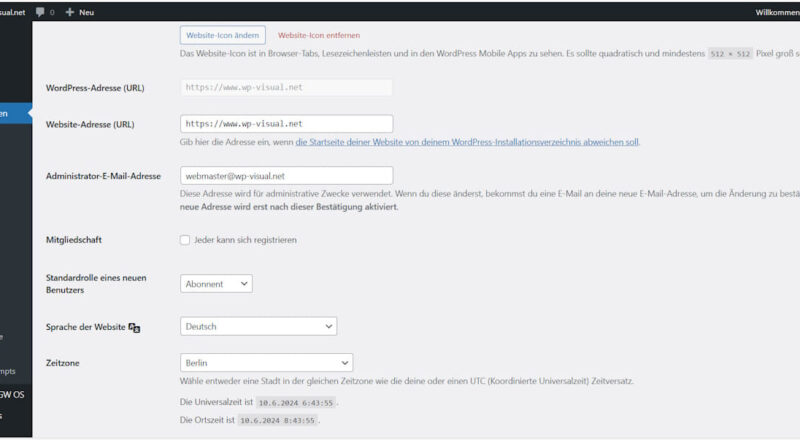Click the Administrator-E-Mail-Adresse input field
The image size is (800, 440).
286,176
